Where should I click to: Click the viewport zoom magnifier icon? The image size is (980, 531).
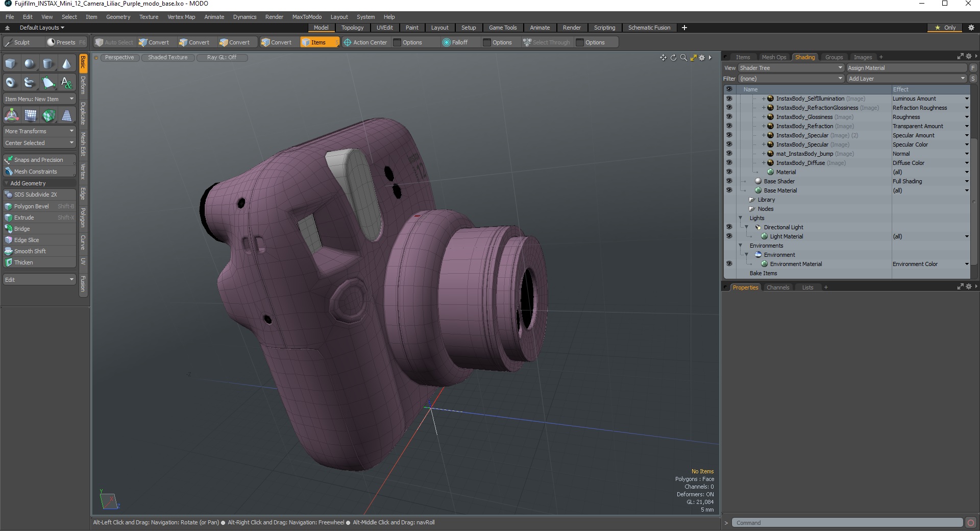coord(683,58)
